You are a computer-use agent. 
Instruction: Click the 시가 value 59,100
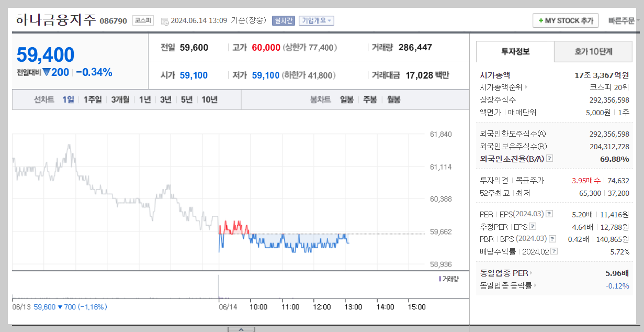[194, 75]
